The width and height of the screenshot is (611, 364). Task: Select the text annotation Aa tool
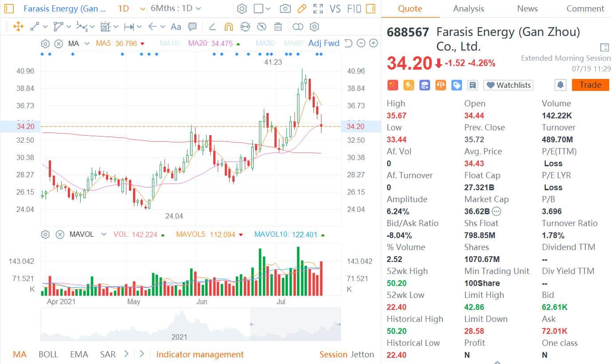[x=176, y=27]
